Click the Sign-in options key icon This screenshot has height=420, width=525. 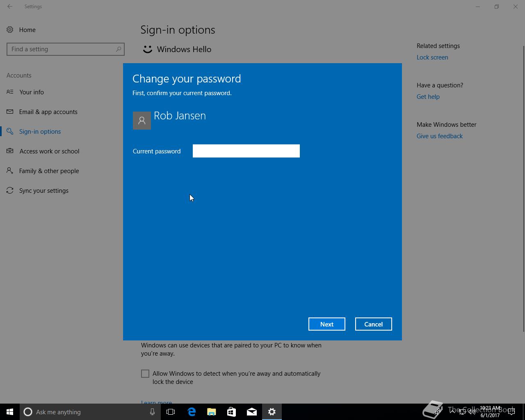point(10,131)
